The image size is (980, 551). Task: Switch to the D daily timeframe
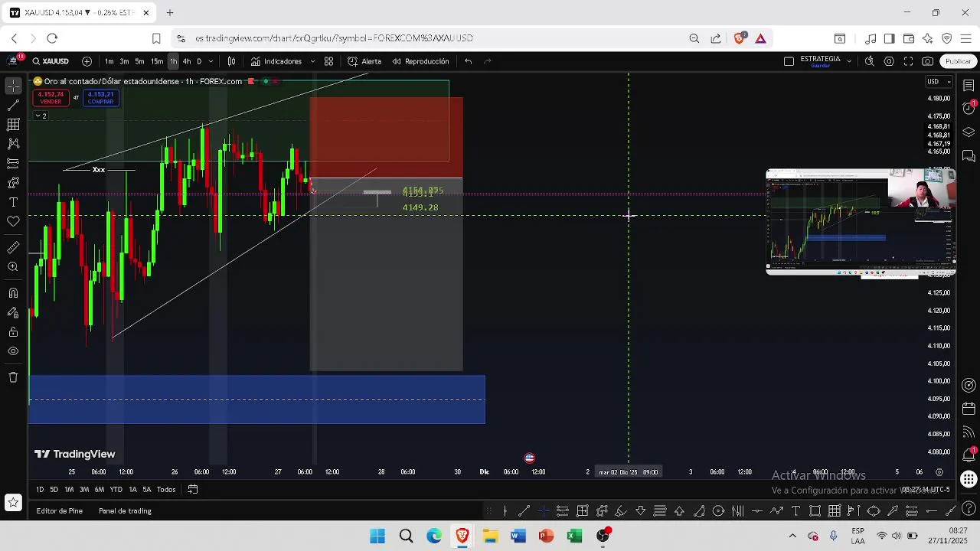[199, 61]
